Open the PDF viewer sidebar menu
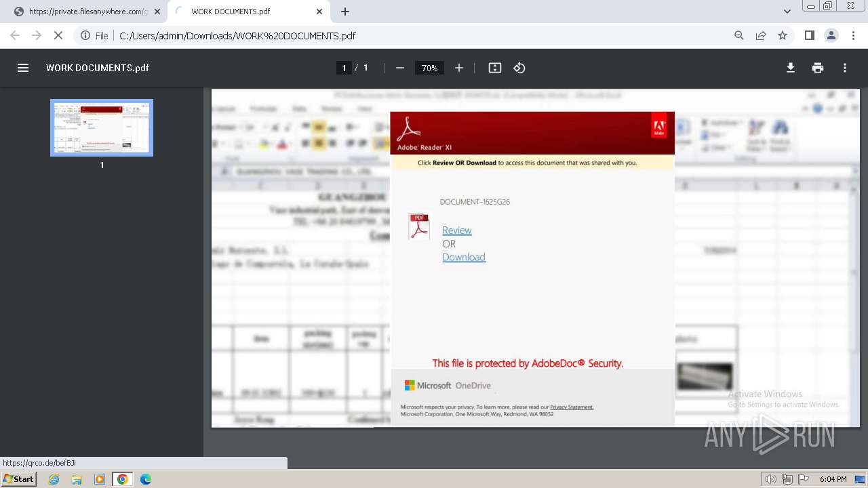868x488 pixels. (x=23, y=68)
